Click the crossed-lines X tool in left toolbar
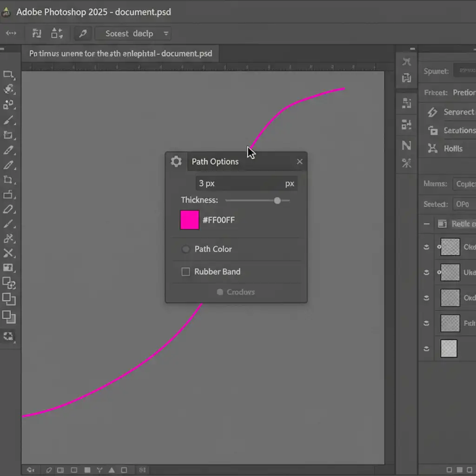 click(x=8, y=253)
